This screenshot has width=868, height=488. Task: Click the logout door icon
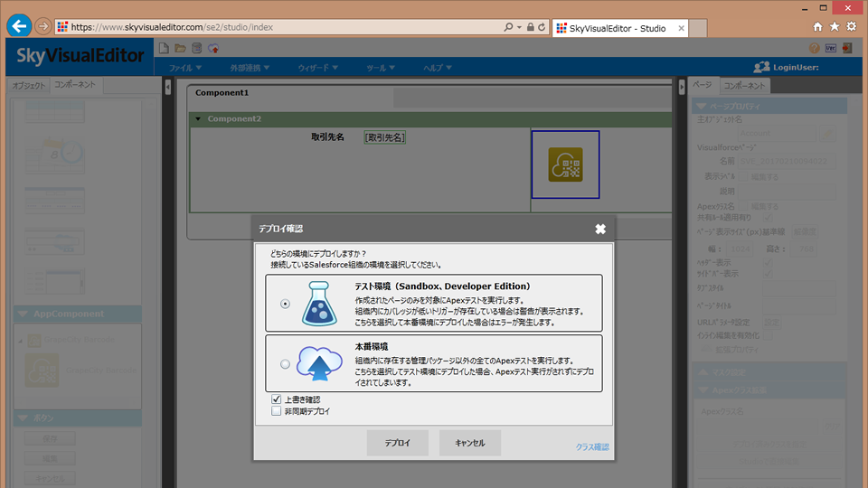coord(847,48)
